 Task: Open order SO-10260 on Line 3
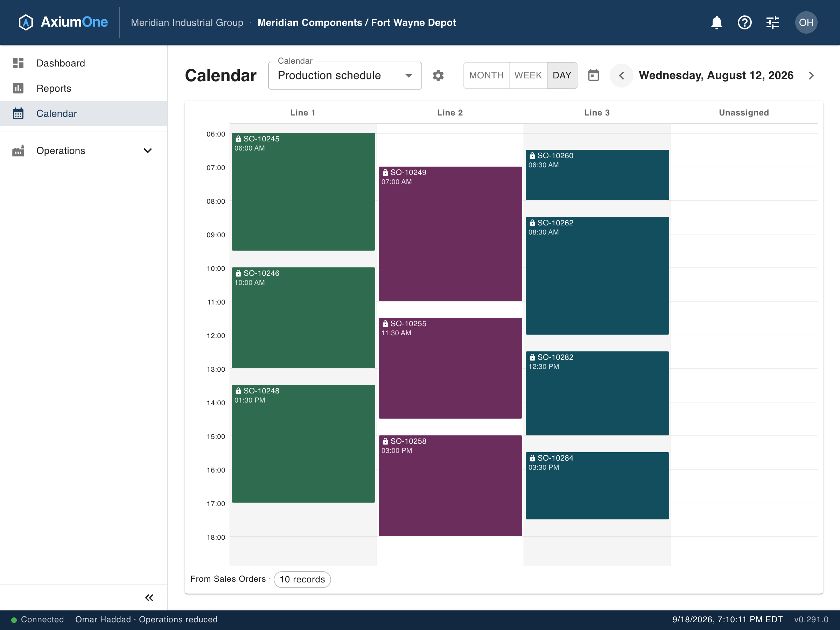[597, 175]
